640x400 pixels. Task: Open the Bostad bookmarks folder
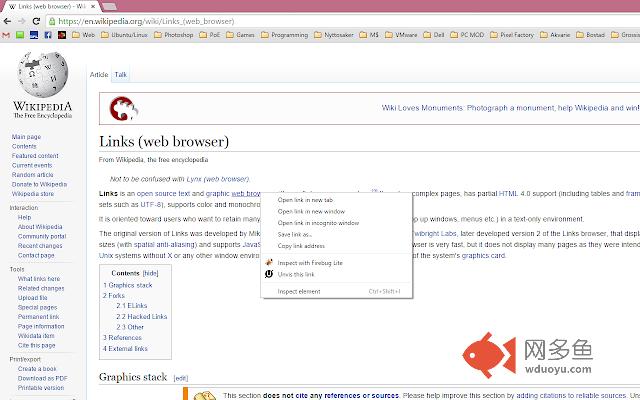coord(590,35)
